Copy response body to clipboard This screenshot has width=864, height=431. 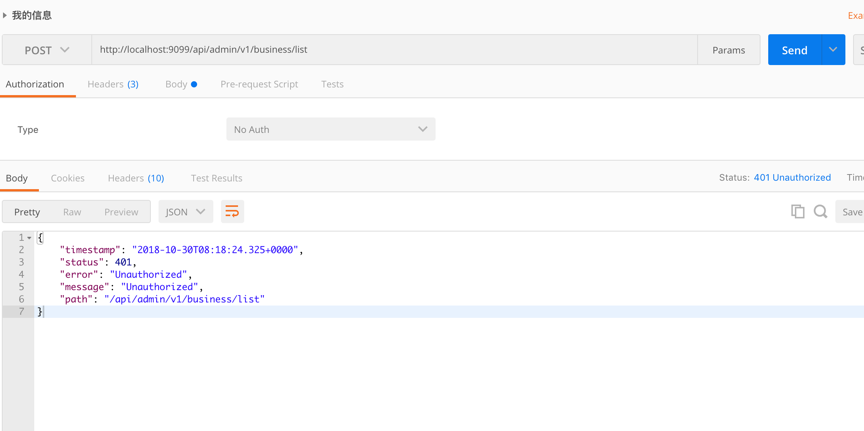(797, 211)
